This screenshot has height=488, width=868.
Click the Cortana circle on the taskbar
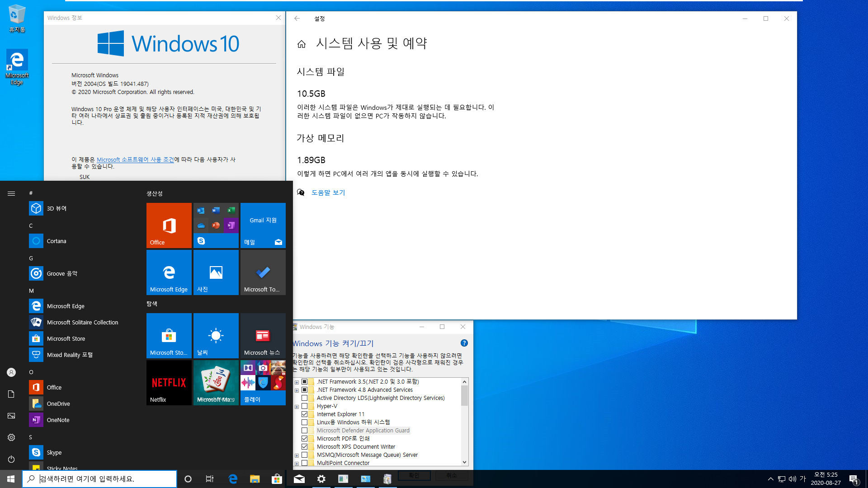[188, 479]
